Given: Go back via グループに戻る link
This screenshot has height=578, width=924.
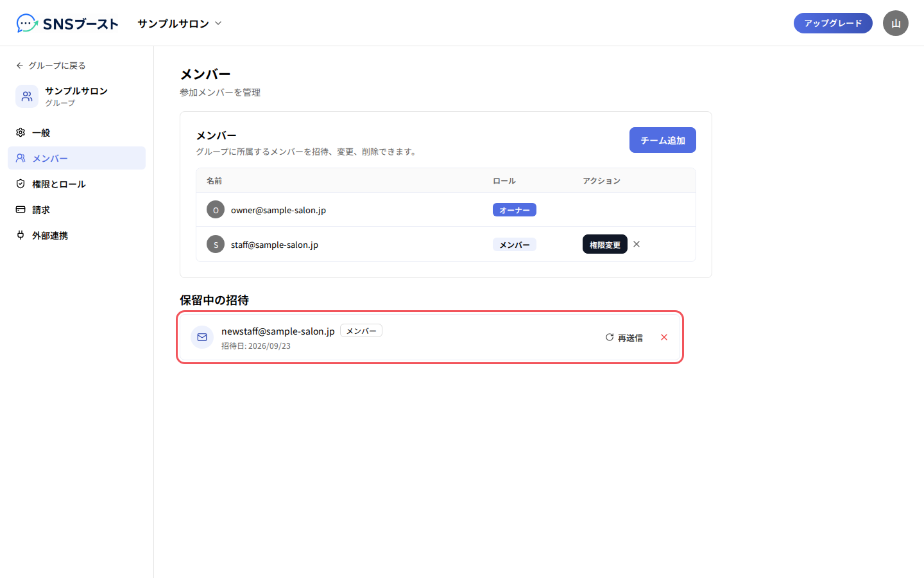Looking at the screenshot, I should tap(51, 66).
